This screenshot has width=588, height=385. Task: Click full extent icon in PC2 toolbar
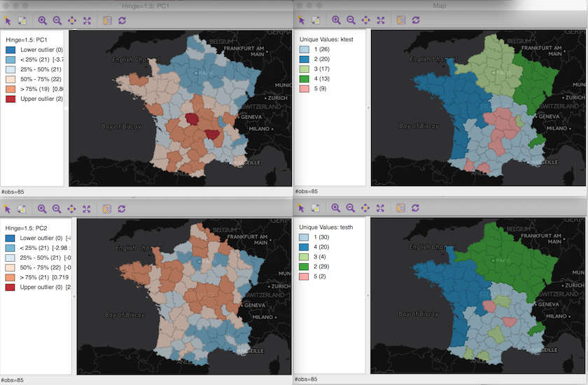[86, 208]
